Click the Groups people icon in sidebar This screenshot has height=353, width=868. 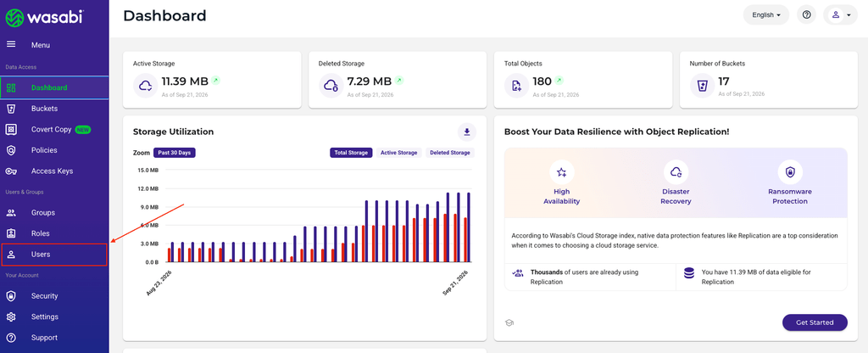11,213
